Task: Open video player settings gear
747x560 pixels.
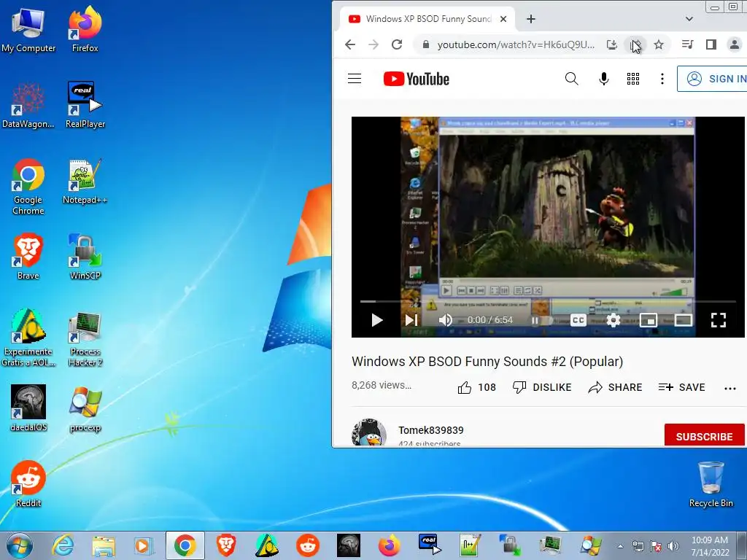Action: 613,320
